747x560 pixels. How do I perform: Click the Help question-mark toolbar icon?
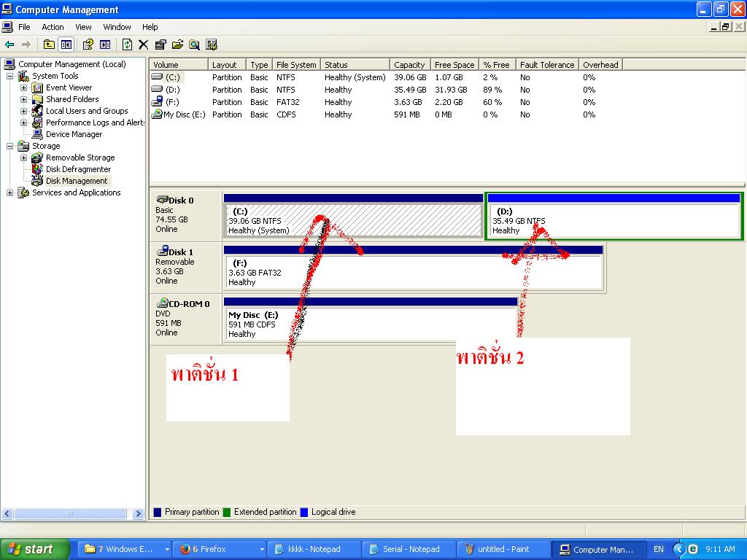pos(88,44)
